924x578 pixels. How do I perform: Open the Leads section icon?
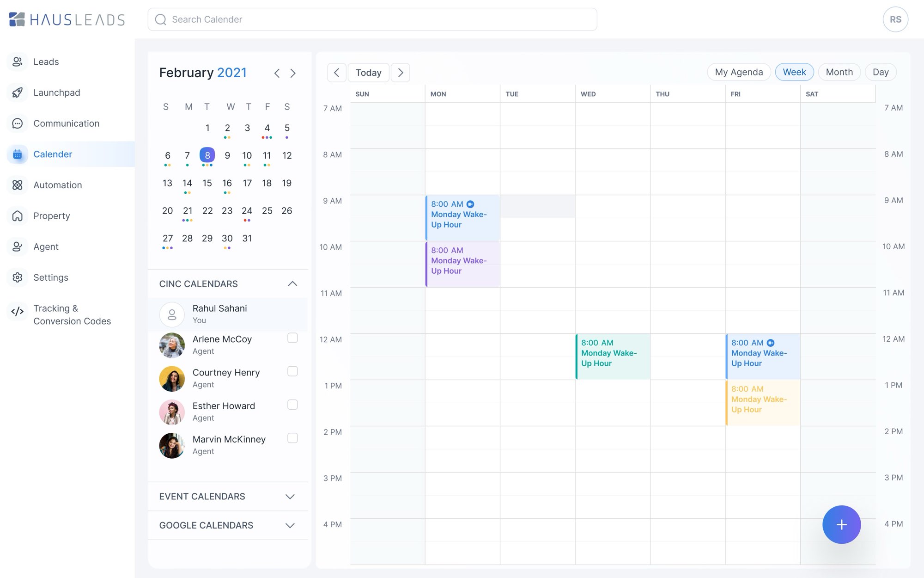(18, 61)
